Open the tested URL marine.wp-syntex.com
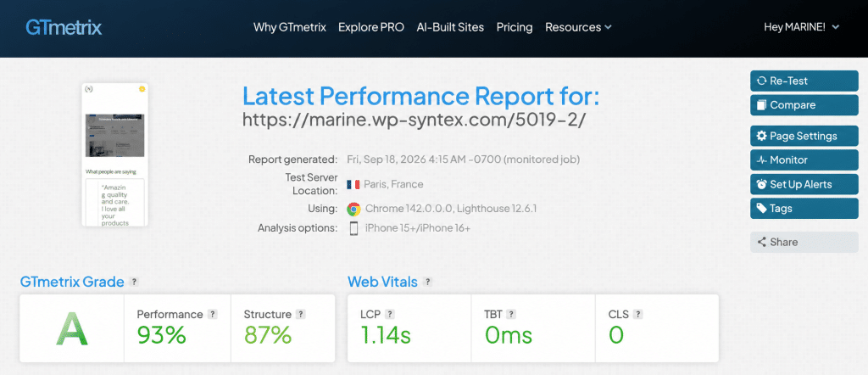This screenshot has width=868, height=375. click(x=414, y=119)
